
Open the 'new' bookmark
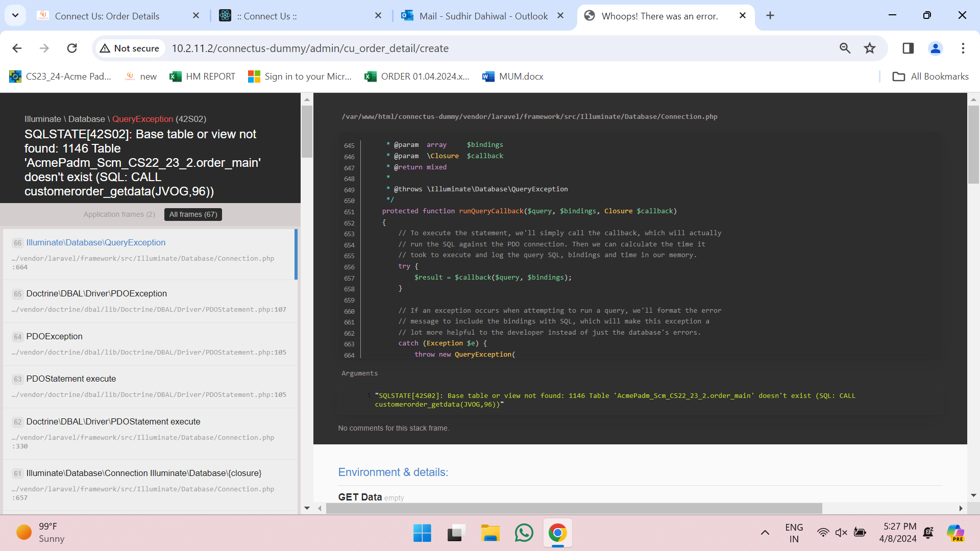point(141,77)
